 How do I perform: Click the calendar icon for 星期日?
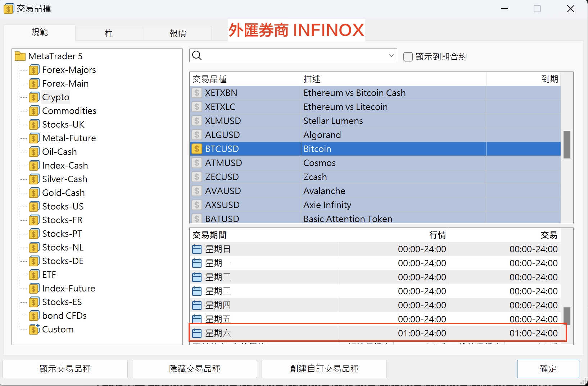tap(197, 249)
